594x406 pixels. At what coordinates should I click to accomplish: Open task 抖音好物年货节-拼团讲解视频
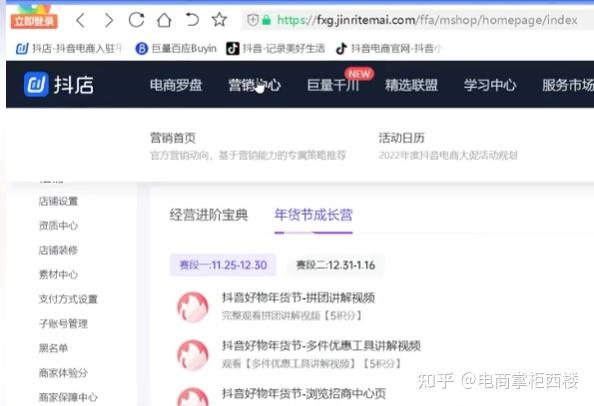click(x=299, y=297)
